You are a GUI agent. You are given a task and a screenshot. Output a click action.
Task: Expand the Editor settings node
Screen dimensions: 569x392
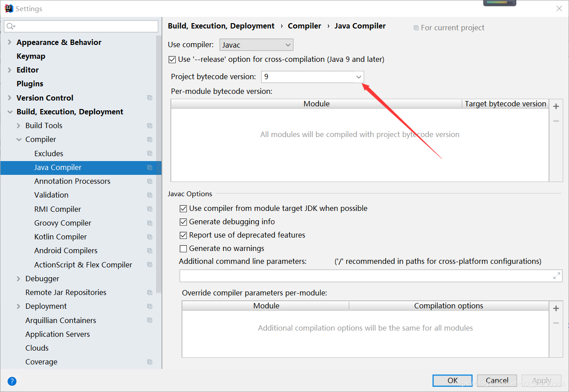point(10,70)
